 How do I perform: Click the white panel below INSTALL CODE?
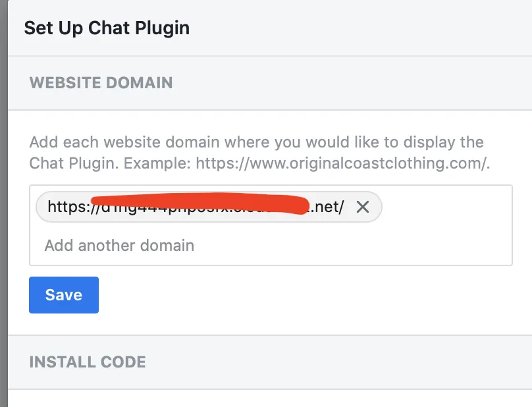point(263,398)
